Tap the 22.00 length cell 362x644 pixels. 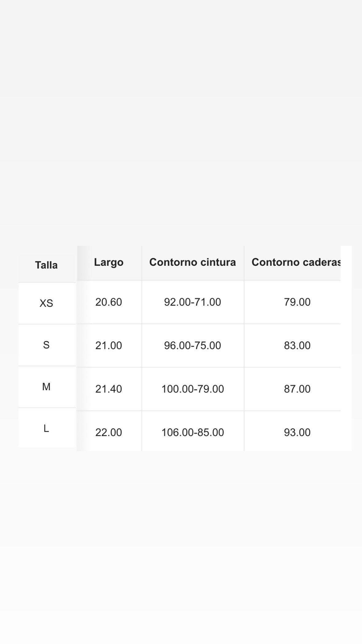(x=109, y=433)
